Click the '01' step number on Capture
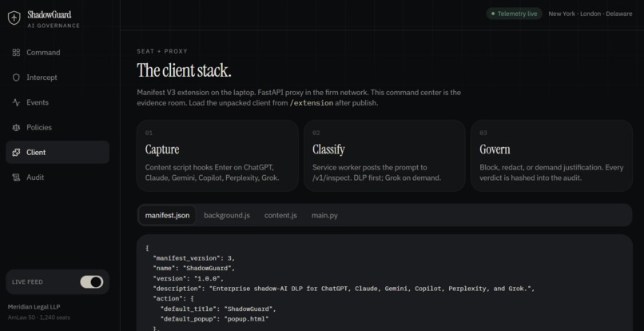644x331 pixels. pyautogui.click(x=149, y=133)
